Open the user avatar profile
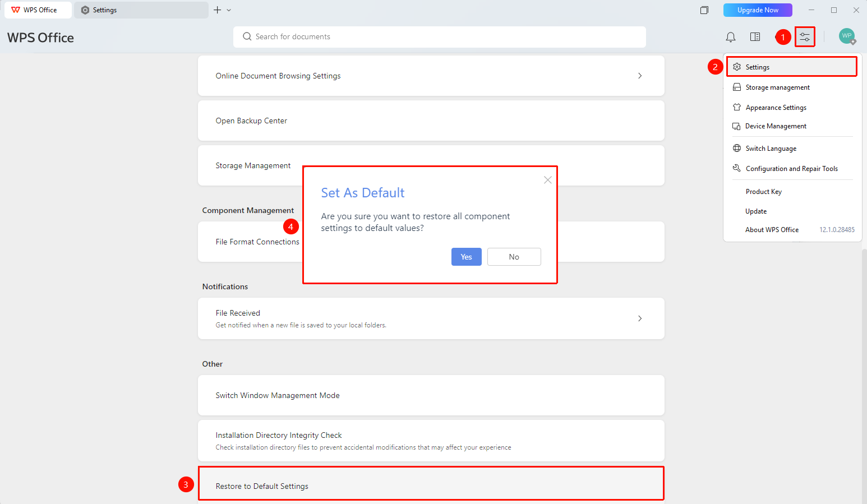 pyautogui.click(x=847, y=36)
